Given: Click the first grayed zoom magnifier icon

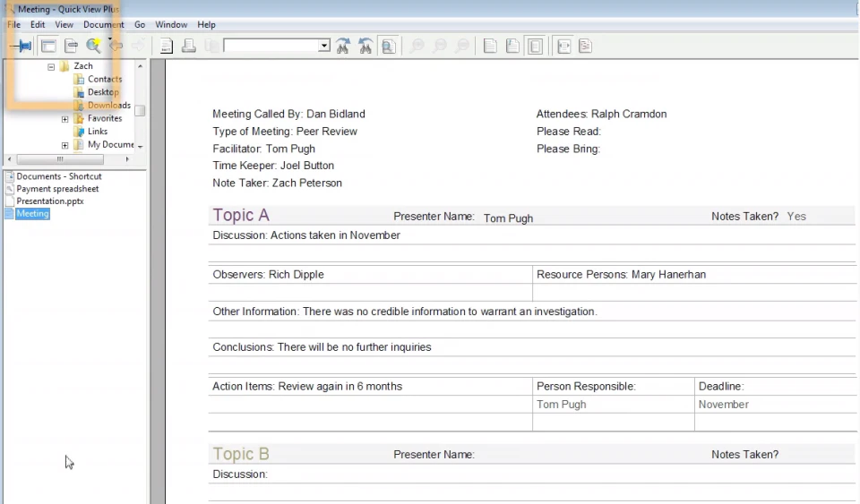Looking at the screenshot, I should coord(417,46).
